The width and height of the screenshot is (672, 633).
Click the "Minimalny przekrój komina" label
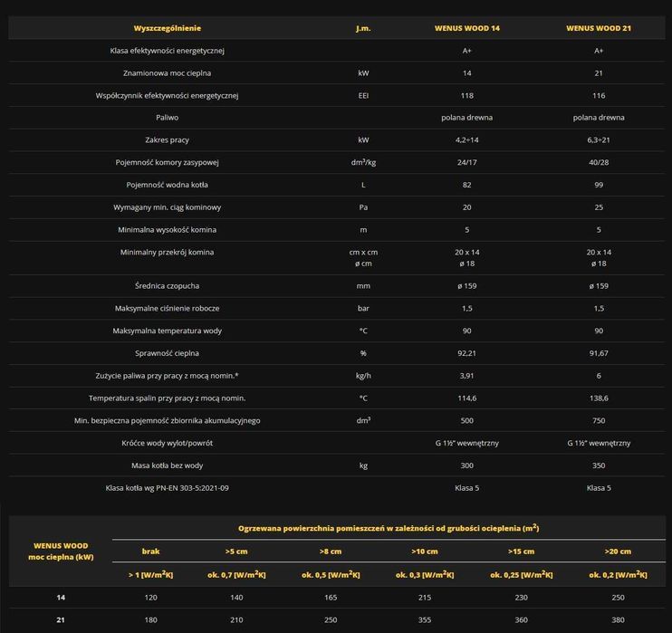[x=168, y=252]
